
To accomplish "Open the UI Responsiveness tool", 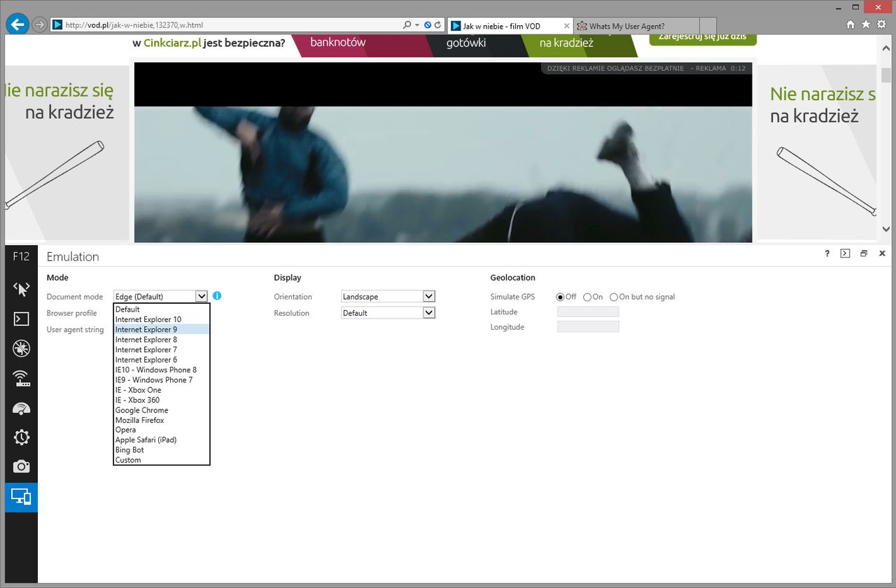I will coord(21,408).
